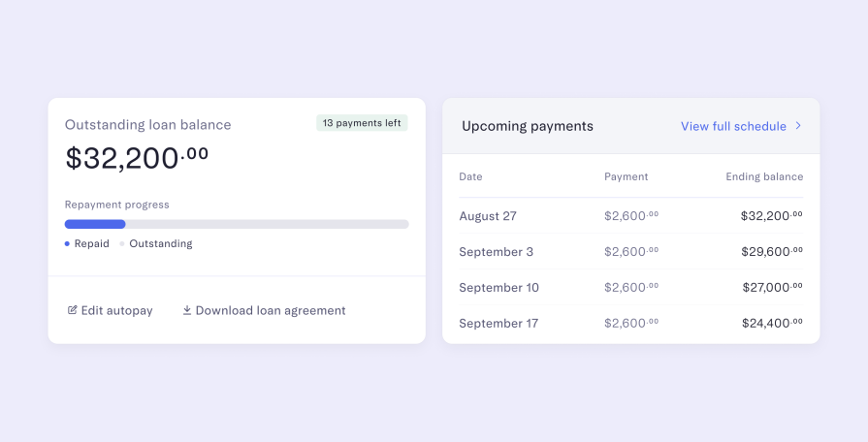Click the Payment column header

coord(626,176)
